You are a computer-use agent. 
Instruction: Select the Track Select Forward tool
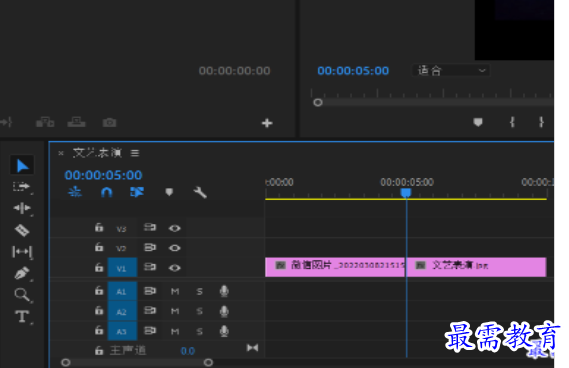(x=21, y=187)
